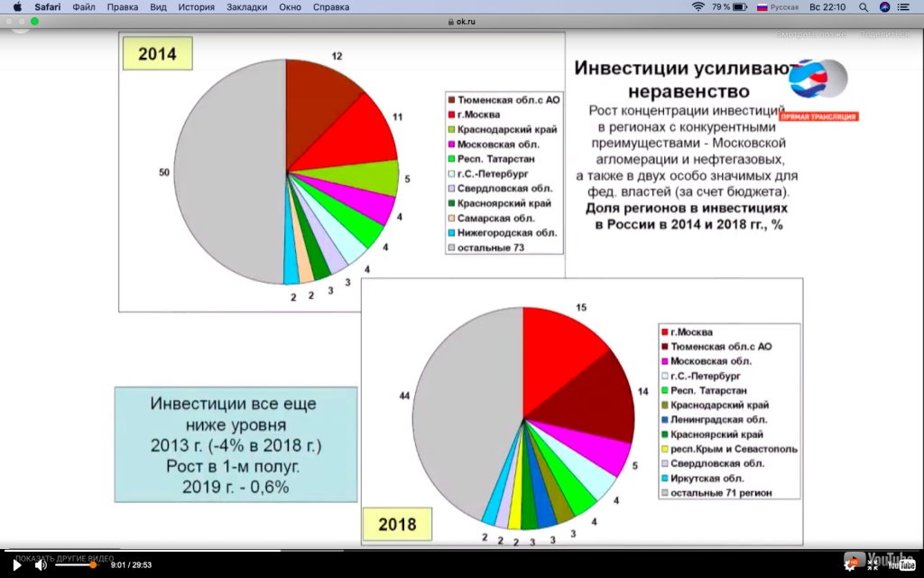924x578 pixels.
Task: Open Notification Center list icon
Action: 908,6
